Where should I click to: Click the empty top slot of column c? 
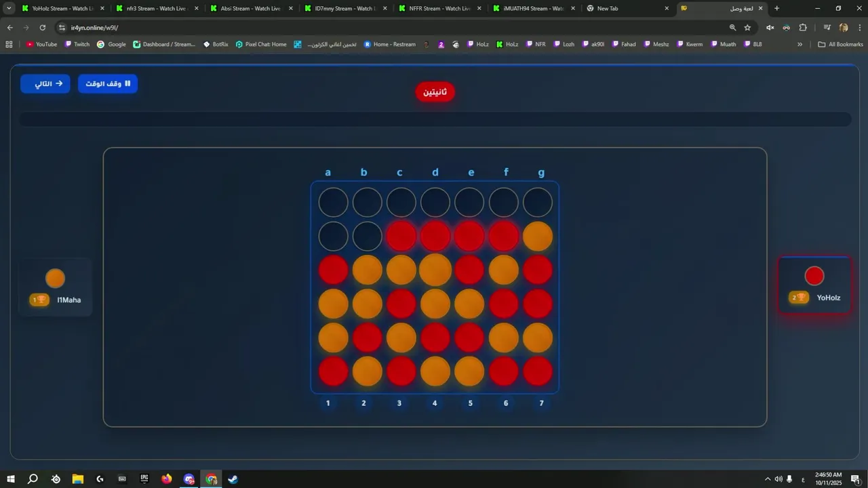tap(401, 203)
